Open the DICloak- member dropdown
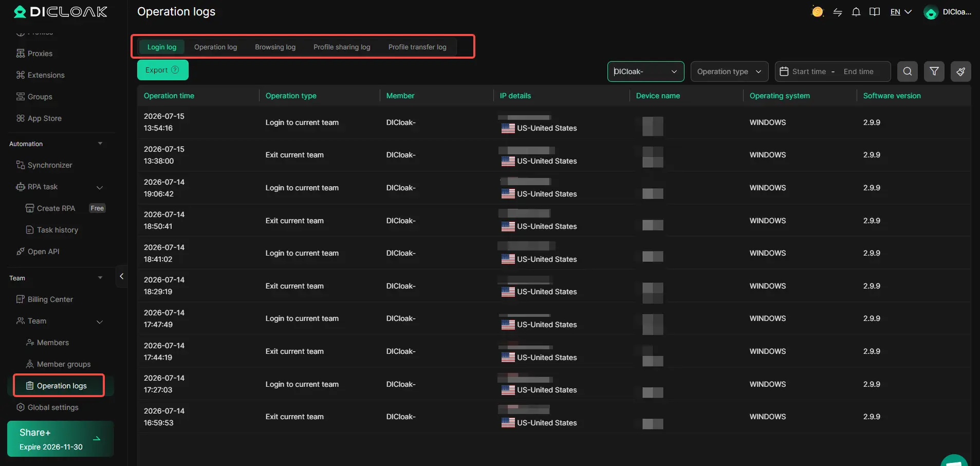The width and height of the screenshot is (980, 466). (645, 71)
